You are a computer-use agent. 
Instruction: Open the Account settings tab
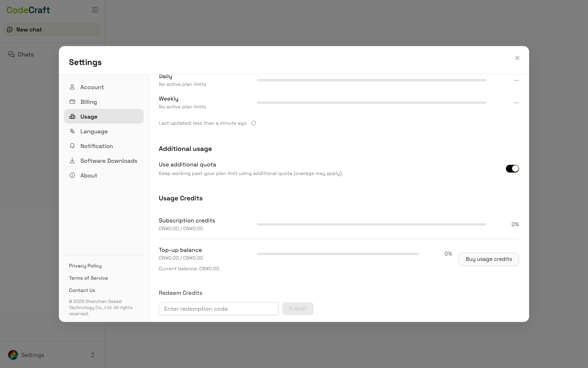(104, 87)
